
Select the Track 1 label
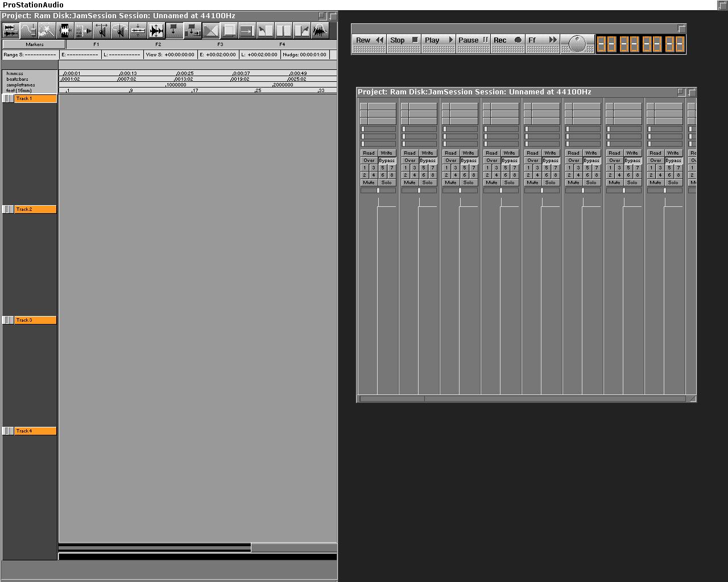point(36,98)
